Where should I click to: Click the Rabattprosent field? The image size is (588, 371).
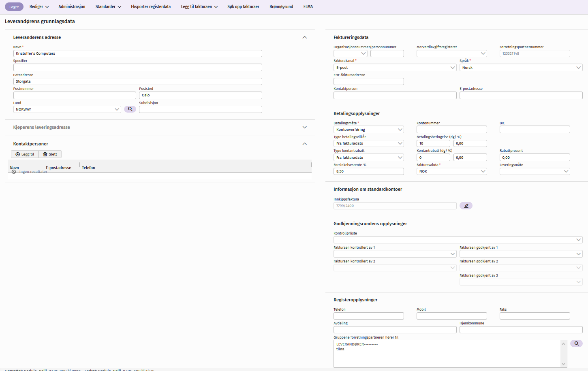535,158
